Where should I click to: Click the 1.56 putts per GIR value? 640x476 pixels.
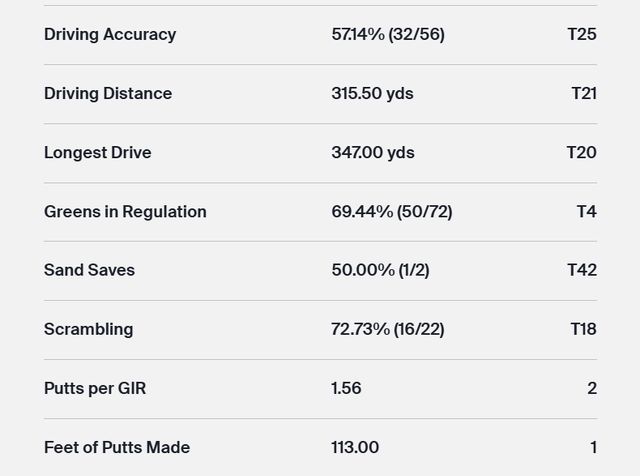(x=346, y=388)
